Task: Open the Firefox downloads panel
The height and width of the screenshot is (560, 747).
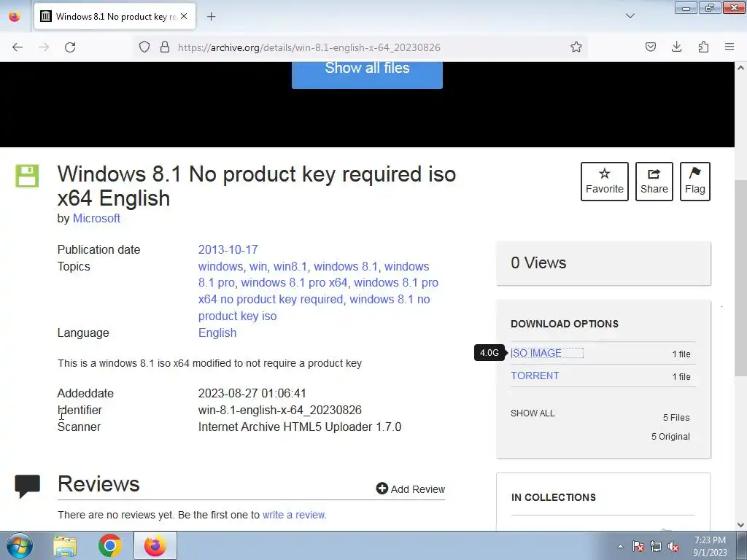Action: click(676, 47)
